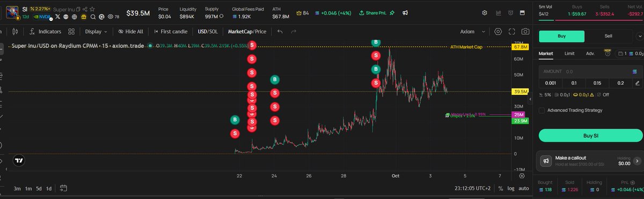The width and height of the screenshot is (644, 199).
Task: Set time range to 1m
Action: 28,188
